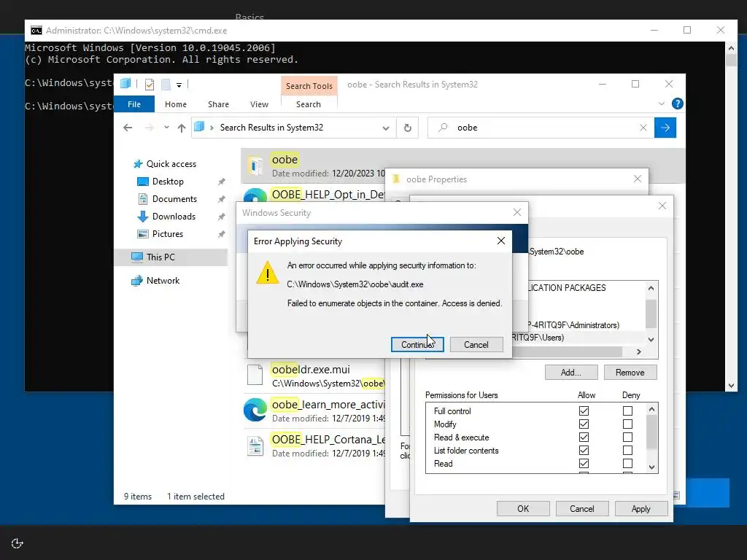Toggle Allow checkbox for Full control
Image resolution: width=747 pixels, height=560 pixels.
coord(584,411)
